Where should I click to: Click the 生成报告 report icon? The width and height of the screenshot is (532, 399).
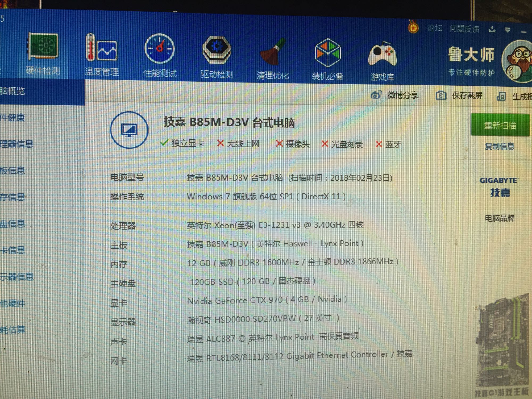pyautogui.click(x=501, y=96)
